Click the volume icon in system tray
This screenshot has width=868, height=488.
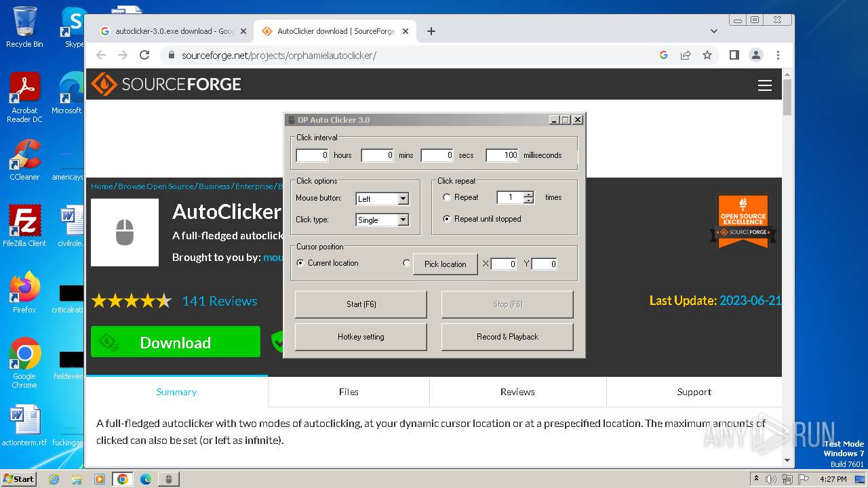coord(772,479)
